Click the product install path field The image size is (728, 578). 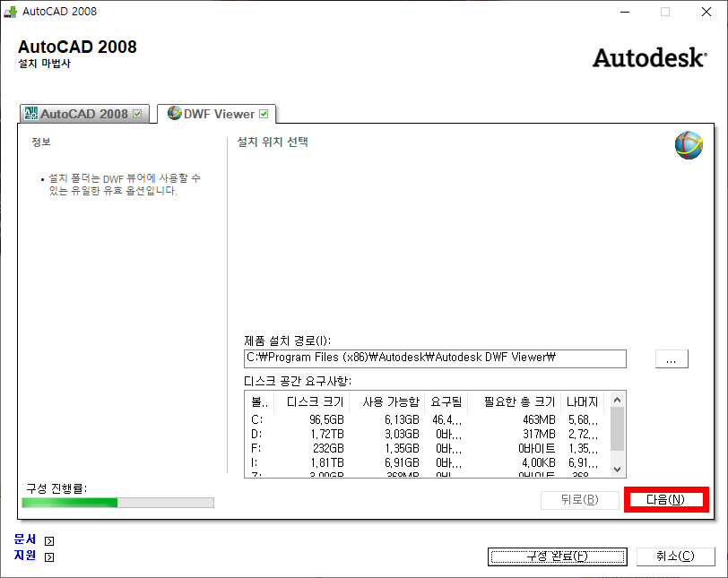[435, 358]
